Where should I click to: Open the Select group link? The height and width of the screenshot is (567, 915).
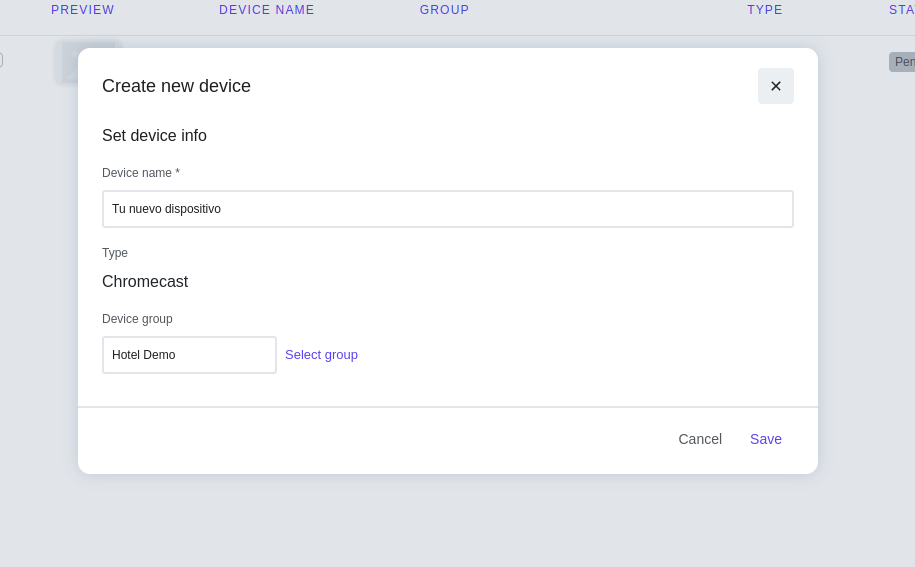pos(321,355)
